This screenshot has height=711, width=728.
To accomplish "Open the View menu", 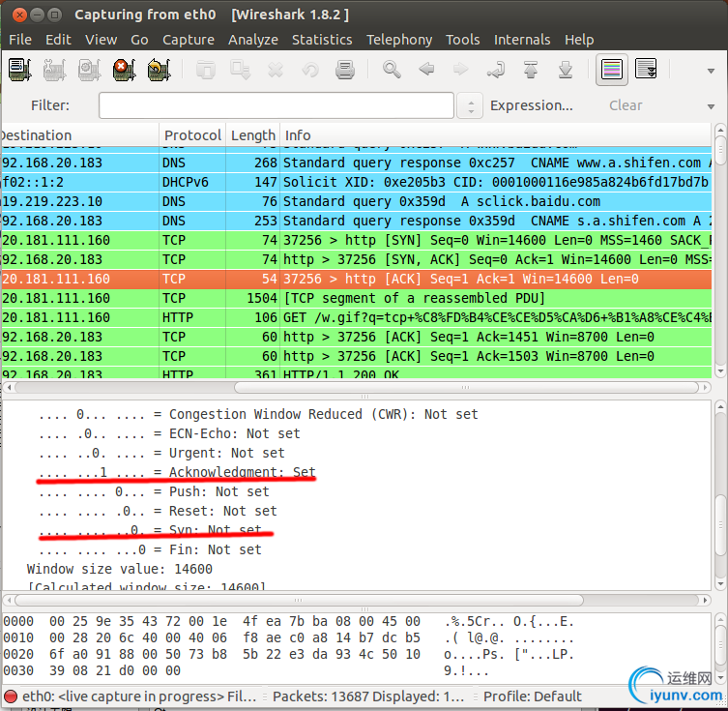I will coord(101,40).
